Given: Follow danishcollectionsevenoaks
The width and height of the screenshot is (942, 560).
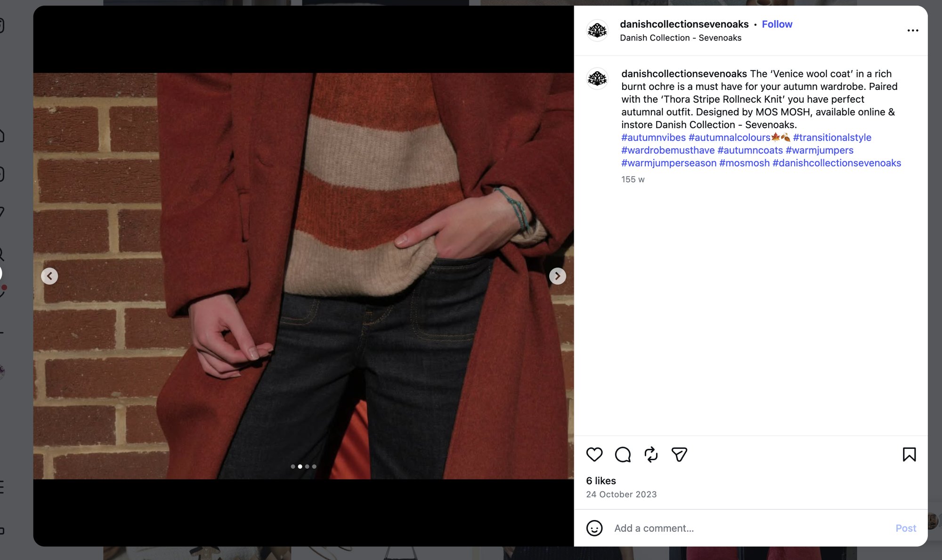Looking at the screenshot, I should 777,24.
